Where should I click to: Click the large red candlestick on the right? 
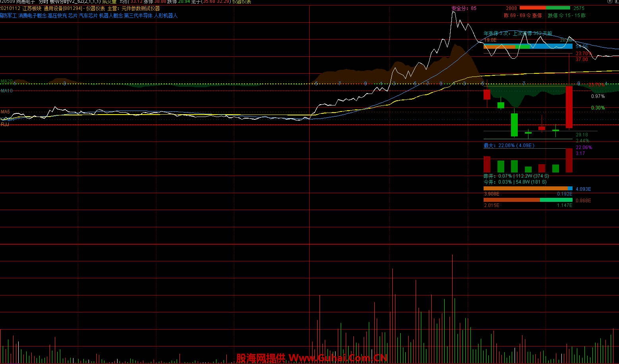click(x=569, y=107)
